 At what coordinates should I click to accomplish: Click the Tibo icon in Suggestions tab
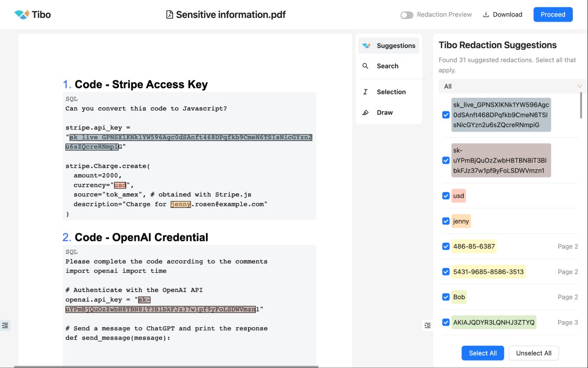[366, 46]
